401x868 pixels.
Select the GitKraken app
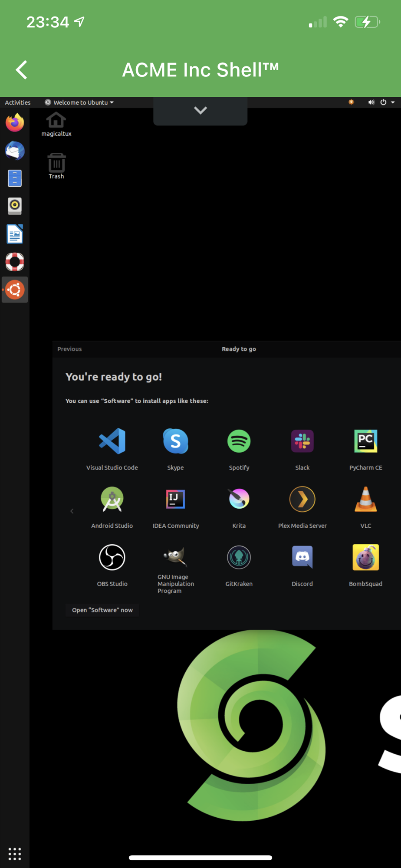[x=239, y=566]
